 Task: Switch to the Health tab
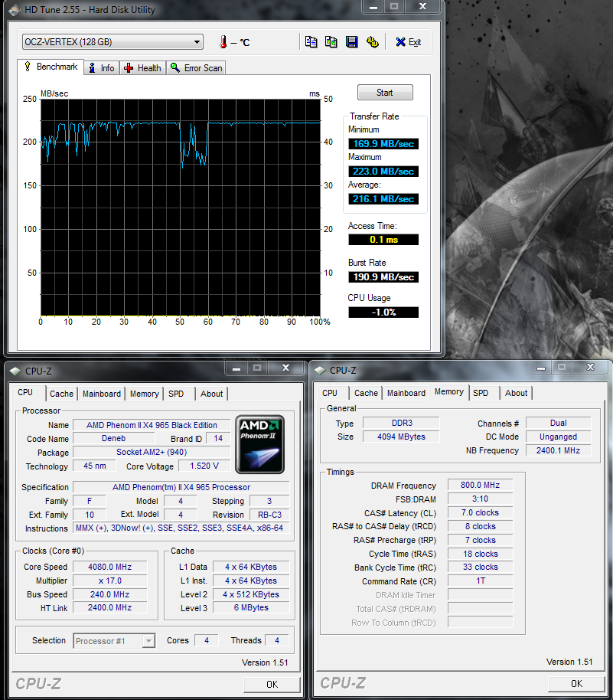(x=142, y=68)
